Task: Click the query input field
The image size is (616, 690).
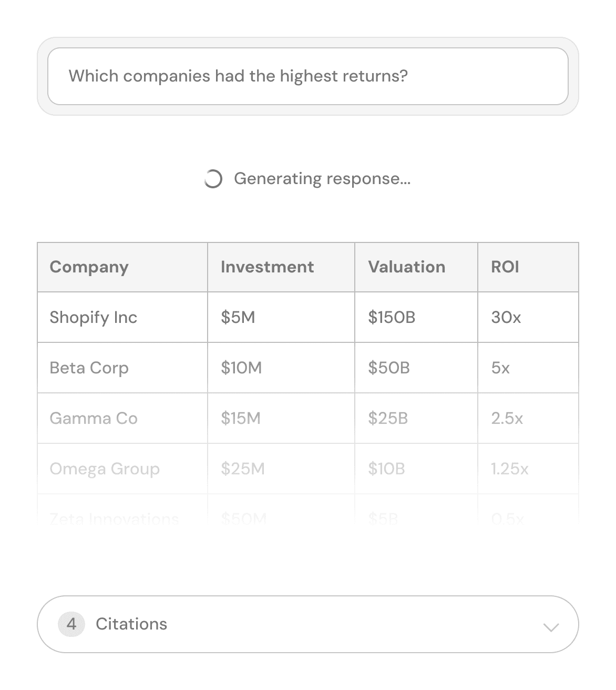Action: click(308, 76)
